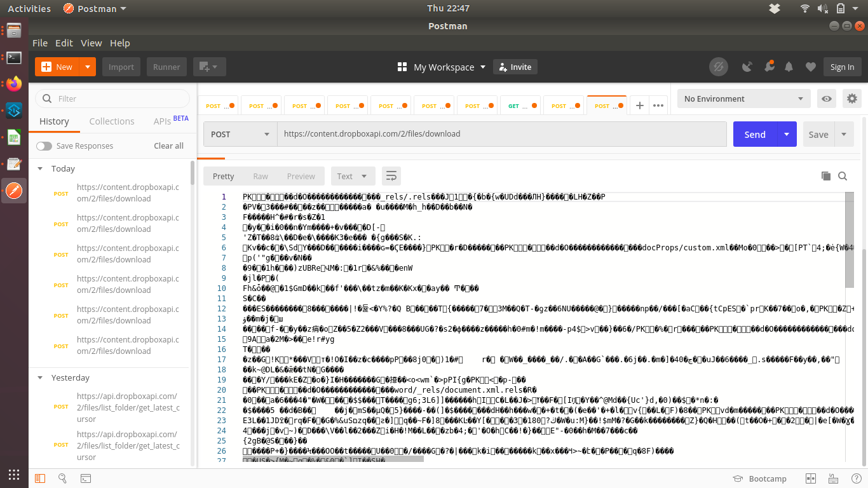
Task: Open Terminal from the Ubuntu dock
Action: point(14,57)
